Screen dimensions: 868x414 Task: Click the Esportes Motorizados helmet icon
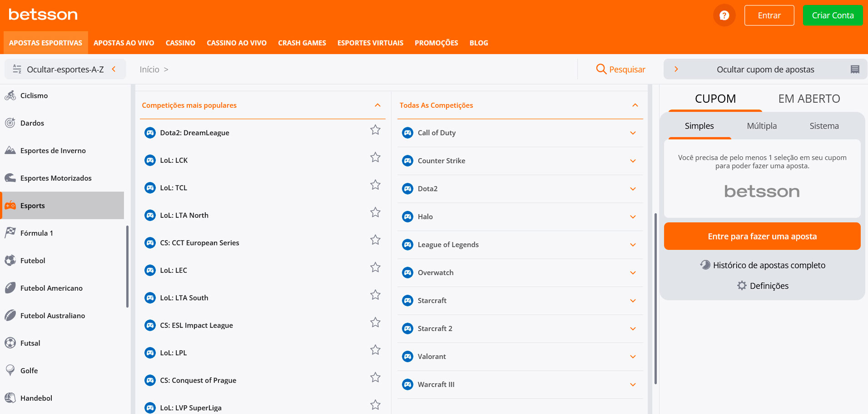(x=10, y=178)
